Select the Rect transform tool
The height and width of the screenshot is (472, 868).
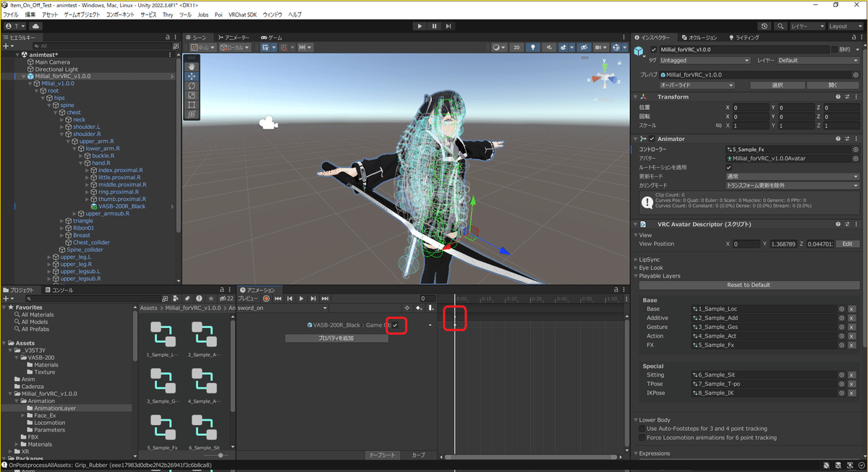click(x=192, y=104)
